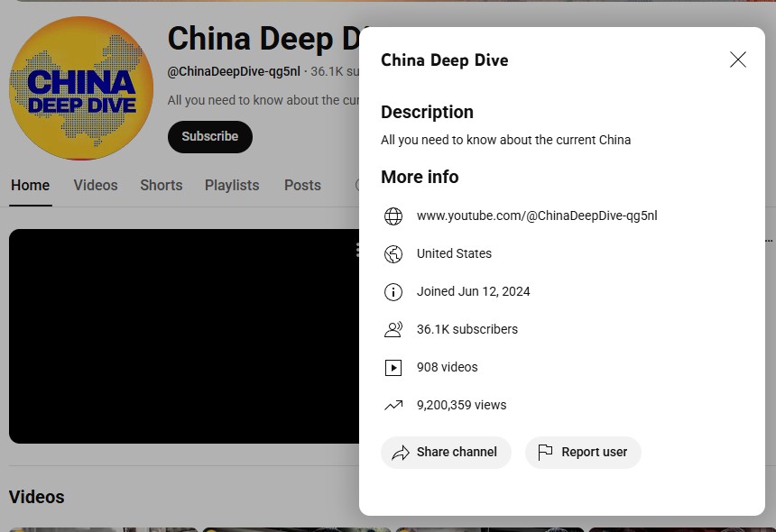Switch to the Shorts tab

coord(162,186)
